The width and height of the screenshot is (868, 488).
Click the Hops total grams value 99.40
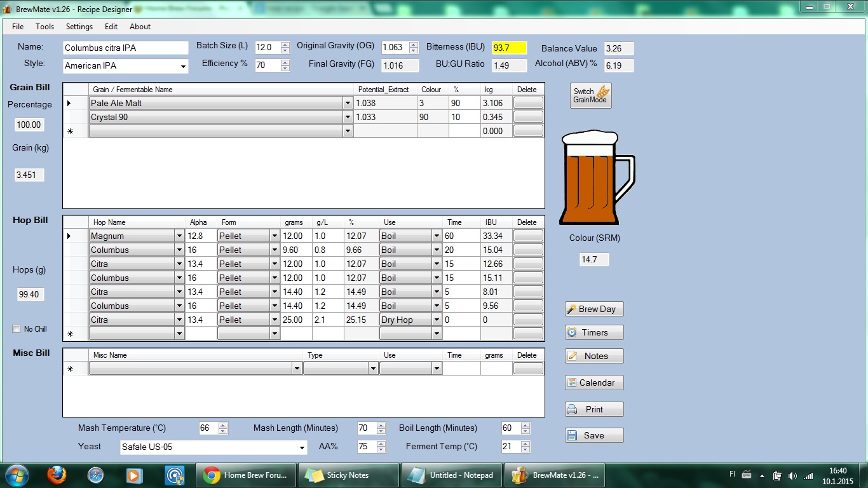tap(31, 294)
